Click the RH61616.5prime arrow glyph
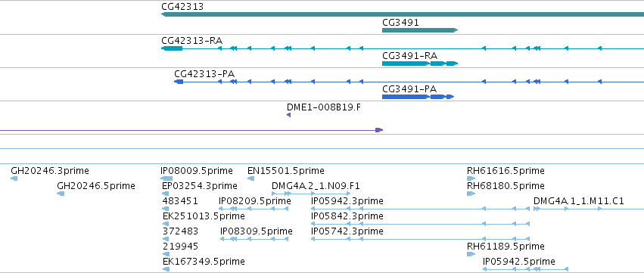Screen dimensions: 644x273 pyautogui.click(x=471, y=178)
